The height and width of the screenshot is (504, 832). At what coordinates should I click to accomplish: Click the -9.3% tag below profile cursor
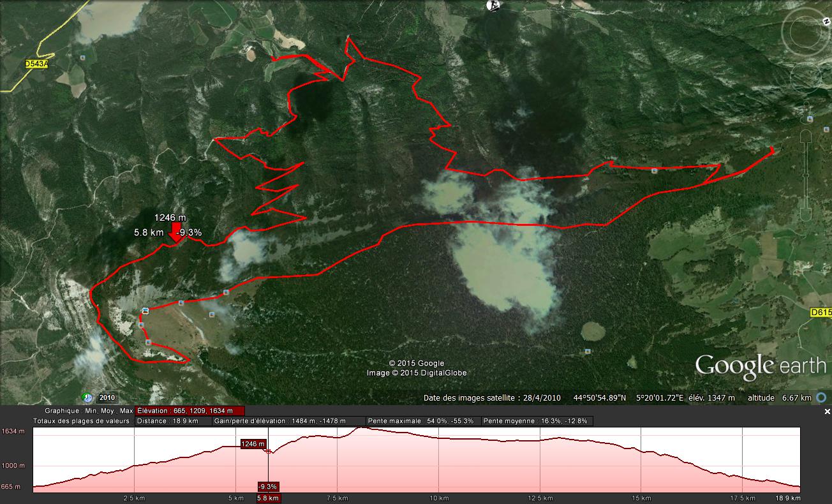pyautogui.click(x=269, y=487)
